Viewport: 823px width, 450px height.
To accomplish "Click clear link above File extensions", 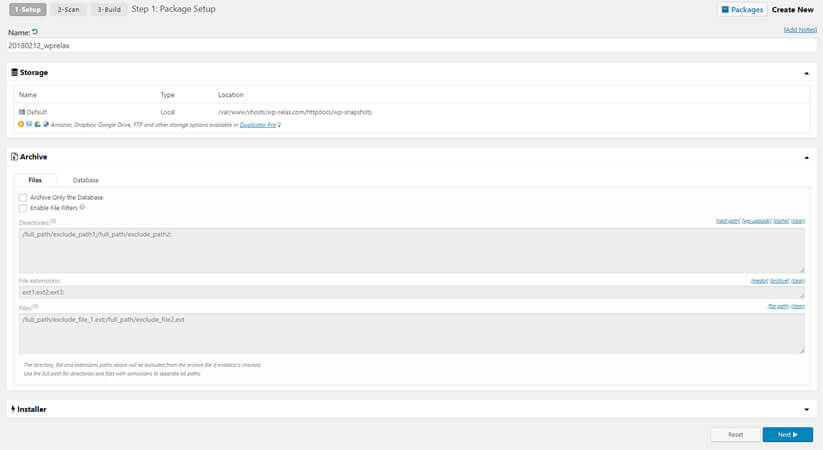I will pyautogui.click(x=798, y=281).
